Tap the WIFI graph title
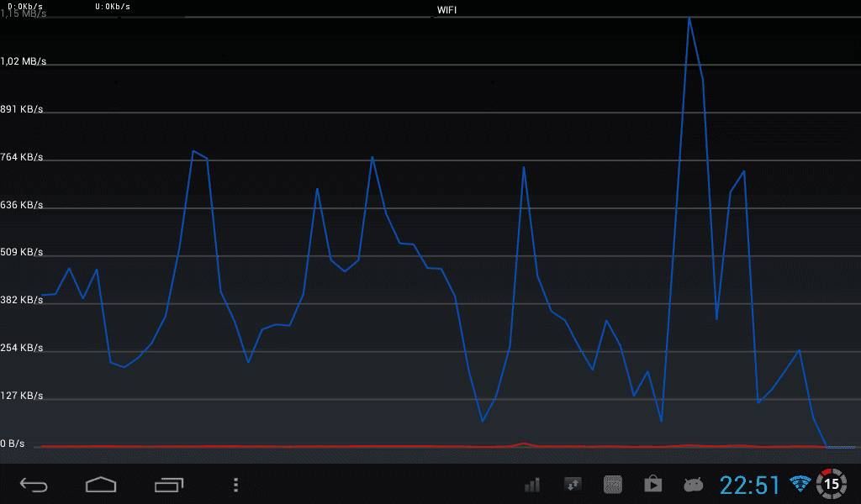Viewport: 861px width, 504px height. point(446,10)
